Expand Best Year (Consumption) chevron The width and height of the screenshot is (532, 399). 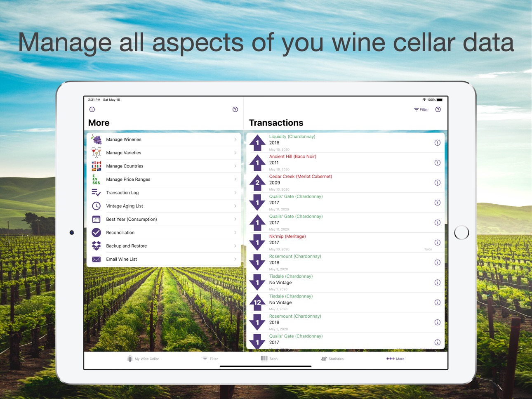tap(235, 219)
